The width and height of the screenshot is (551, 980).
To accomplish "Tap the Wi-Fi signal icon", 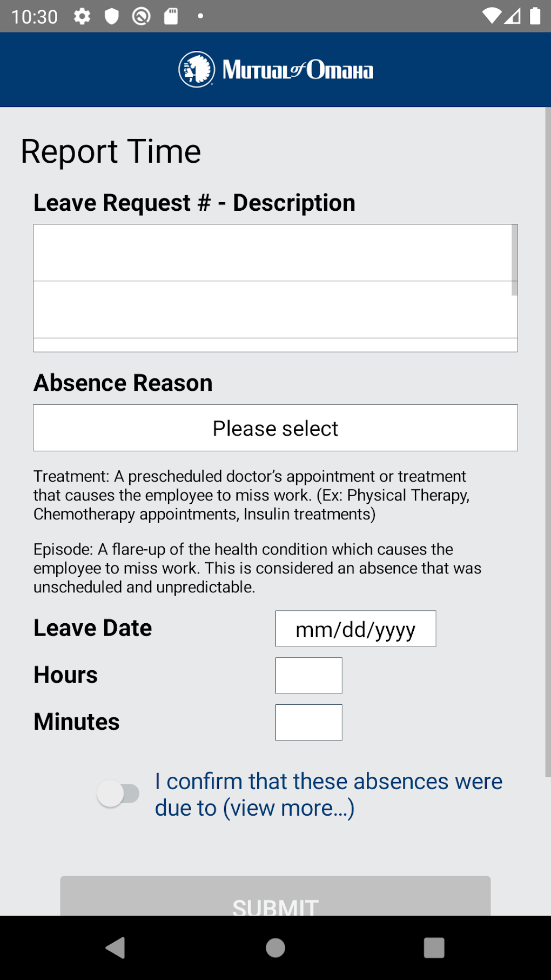I will (492, 16).
